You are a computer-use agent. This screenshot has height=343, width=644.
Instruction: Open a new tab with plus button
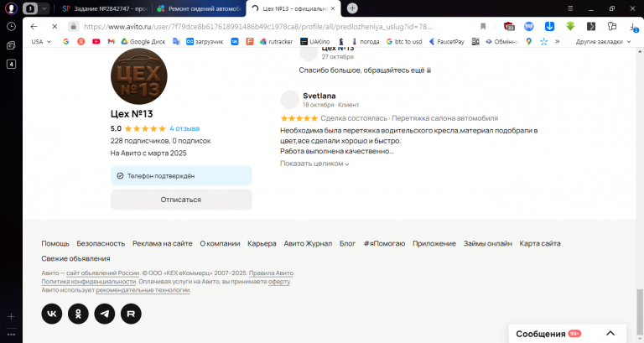click(352, 8)
